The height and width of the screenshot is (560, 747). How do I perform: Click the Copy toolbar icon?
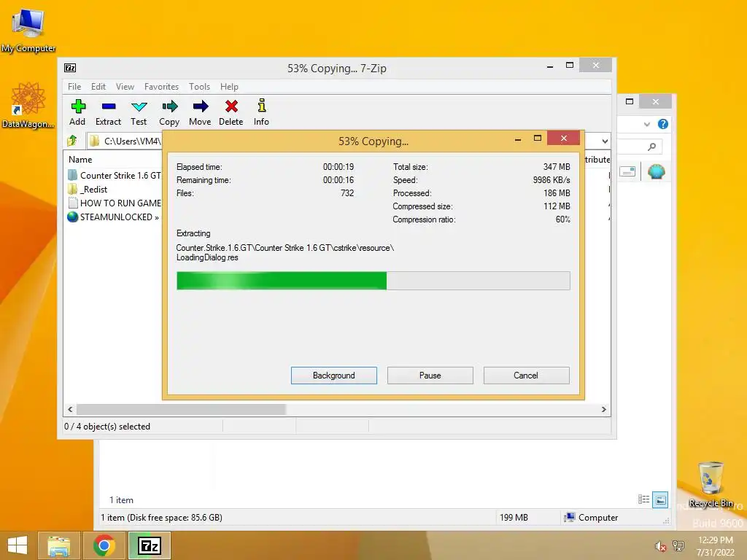169,112
